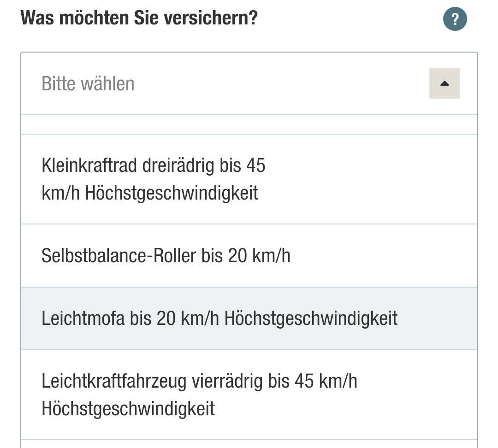Click the empty row above Kleinkraftrad

pos(249,125)
